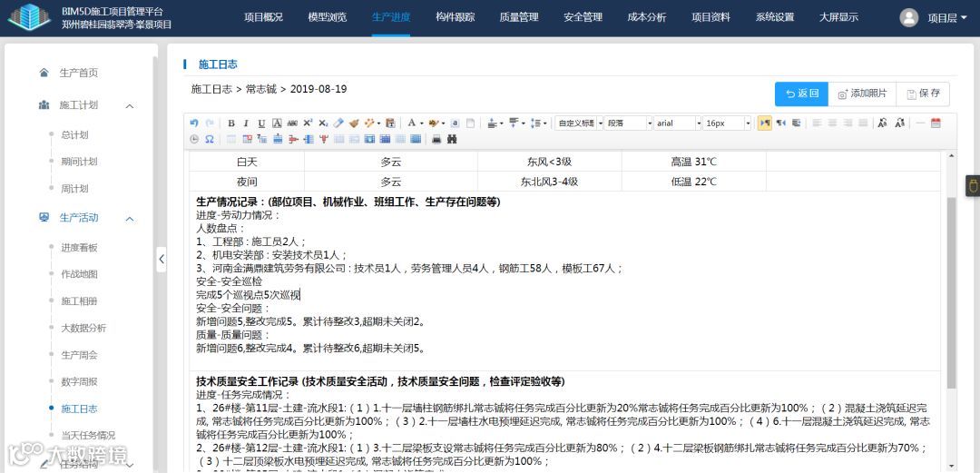This screenshot has width=980, height=473.
Task: Open 总计划 in the sidebar
Action: [74, 134]
